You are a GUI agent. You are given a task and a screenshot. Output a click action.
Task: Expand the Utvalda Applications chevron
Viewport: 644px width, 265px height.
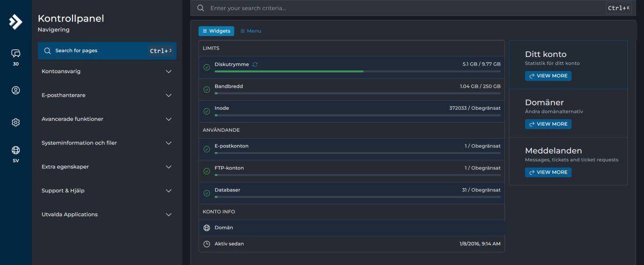point(169,214)
